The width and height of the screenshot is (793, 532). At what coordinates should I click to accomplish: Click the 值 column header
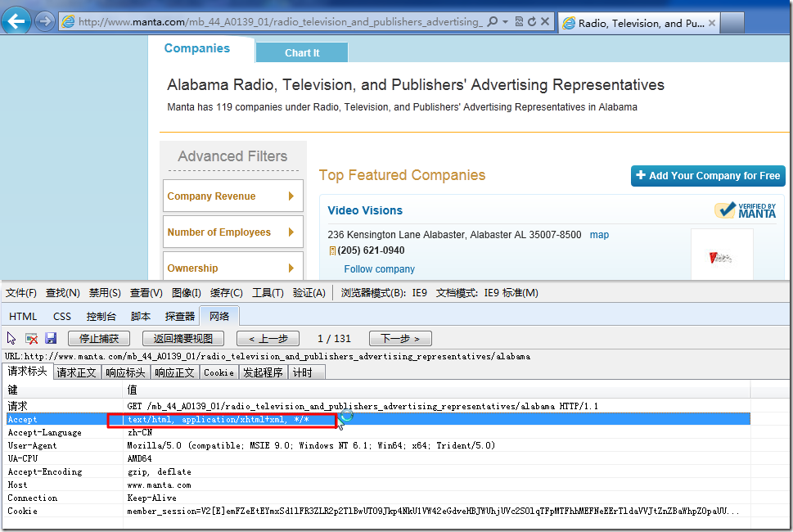(x=437, y=390)
